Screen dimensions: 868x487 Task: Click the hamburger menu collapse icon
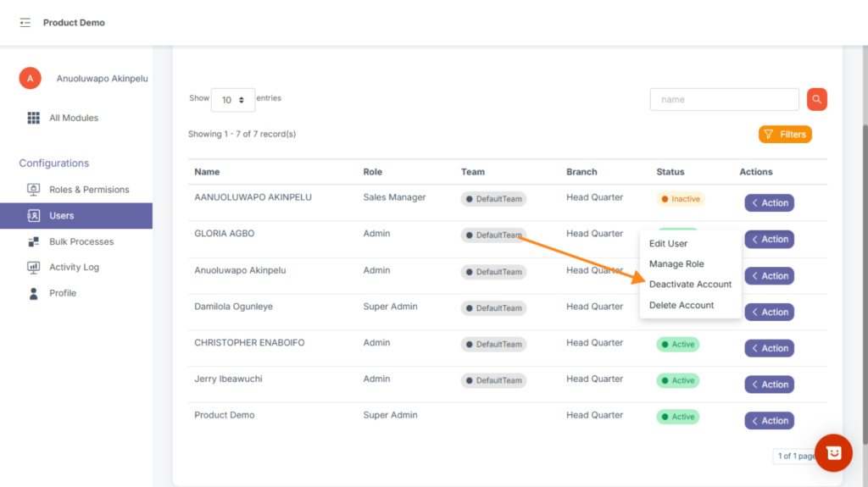tap(25, 23)
